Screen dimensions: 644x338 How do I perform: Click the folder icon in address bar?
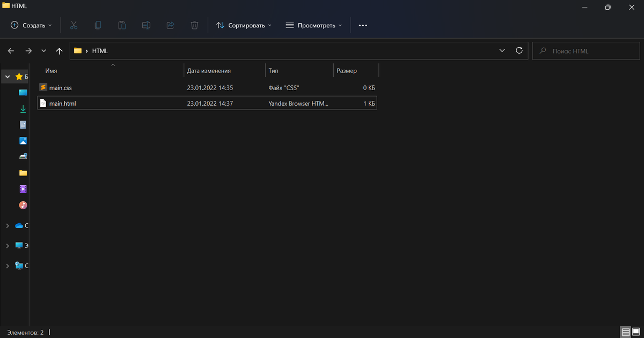point(78,51)
